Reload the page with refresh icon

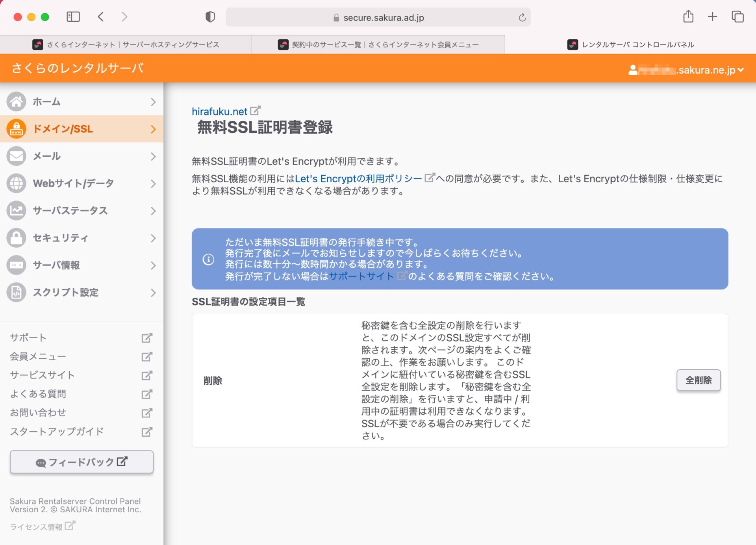(522, 17)
